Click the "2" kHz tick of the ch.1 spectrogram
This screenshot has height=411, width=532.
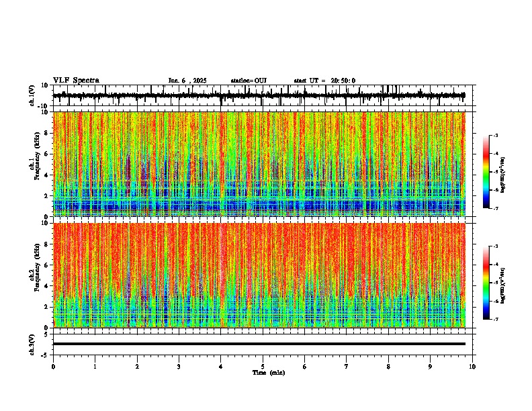tap(46, 196)
